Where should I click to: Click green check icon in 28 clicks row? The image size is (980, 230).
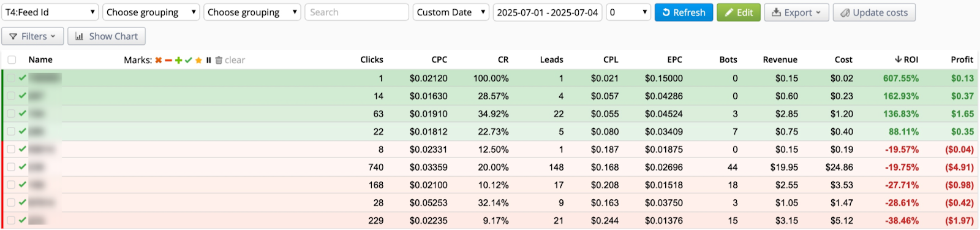coord(23,202)
